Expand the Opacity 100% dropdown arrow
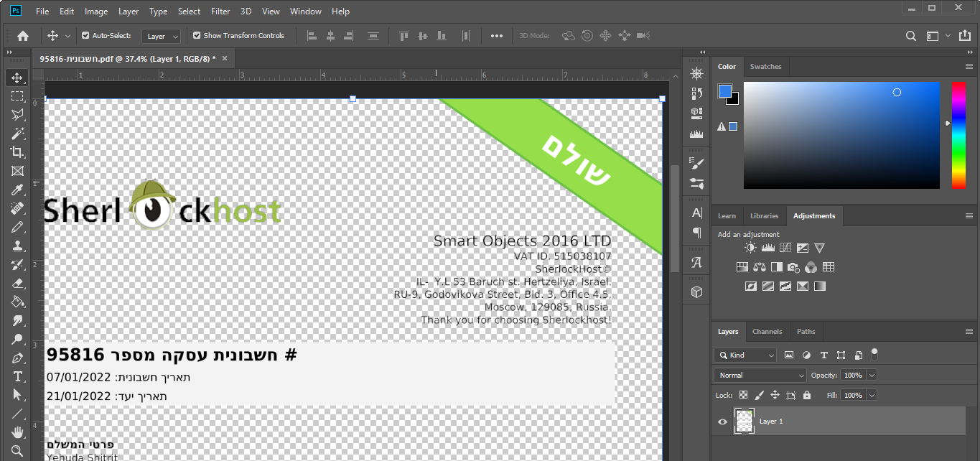 pyautogui.click(x=872, y=376)
